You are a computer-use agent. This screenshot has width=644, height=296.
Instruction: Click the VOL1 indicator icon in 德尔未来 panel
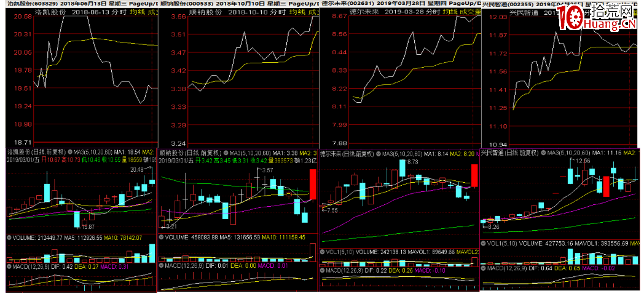point(323,252)
